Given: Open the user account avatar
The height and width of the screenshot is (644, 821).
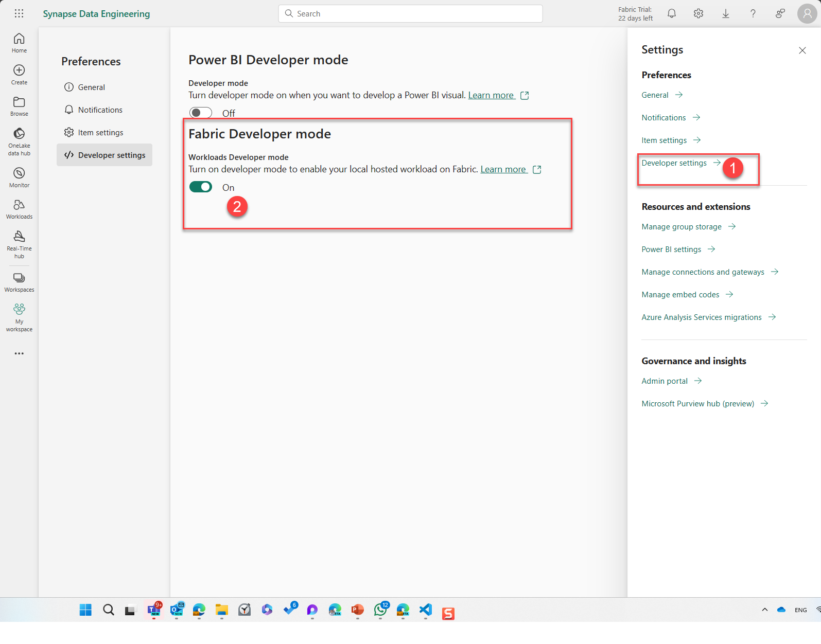Looking at the screenshot, I should (x=807, y=13).
